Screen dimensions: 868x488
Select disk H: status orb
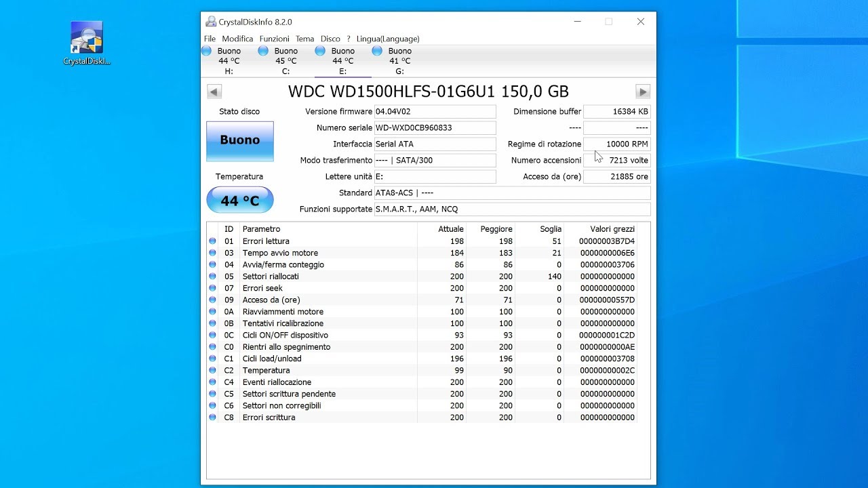click(x=207, y=51)
